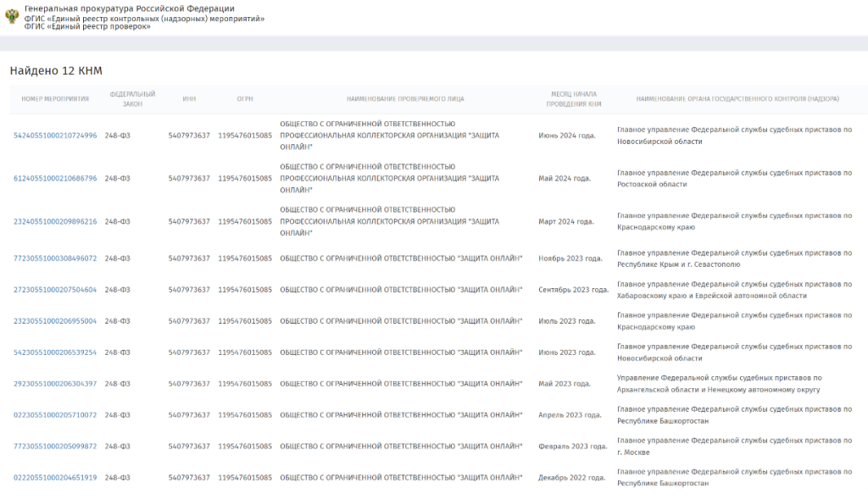Click the «Наименование проверяемого лица» column header
Screen dimensions: 868x494
(x=405, y=99)
